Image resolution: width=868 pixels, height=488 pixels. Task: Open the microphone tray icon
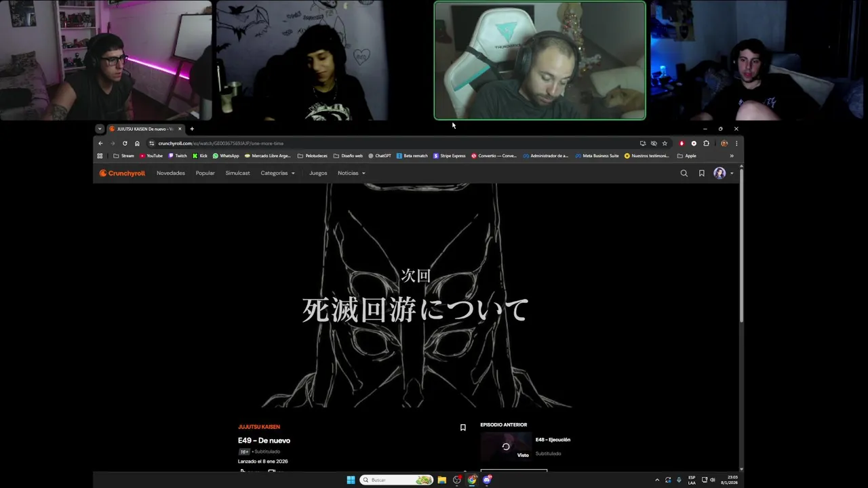(x=679, y=480)
